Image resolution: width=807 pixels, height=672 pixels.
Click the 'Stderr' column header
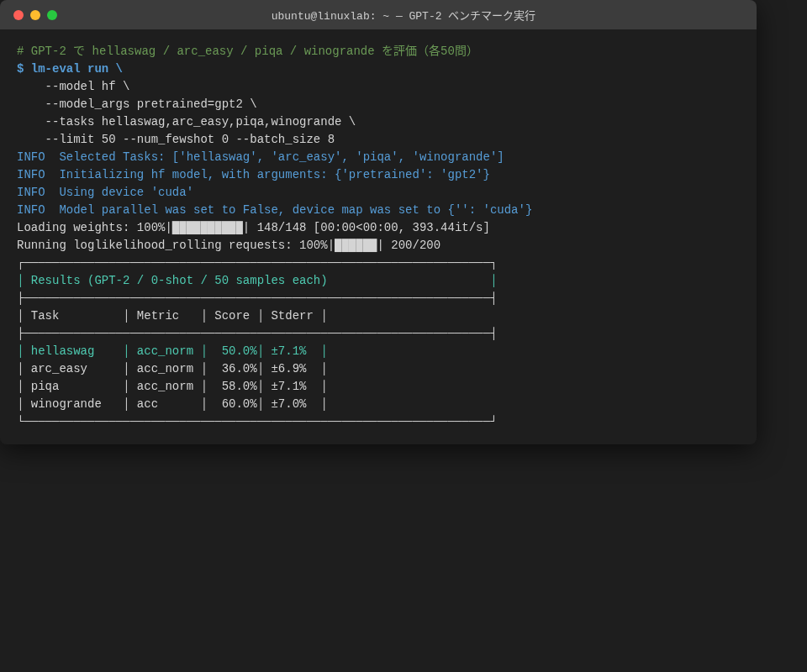[292, 316]
